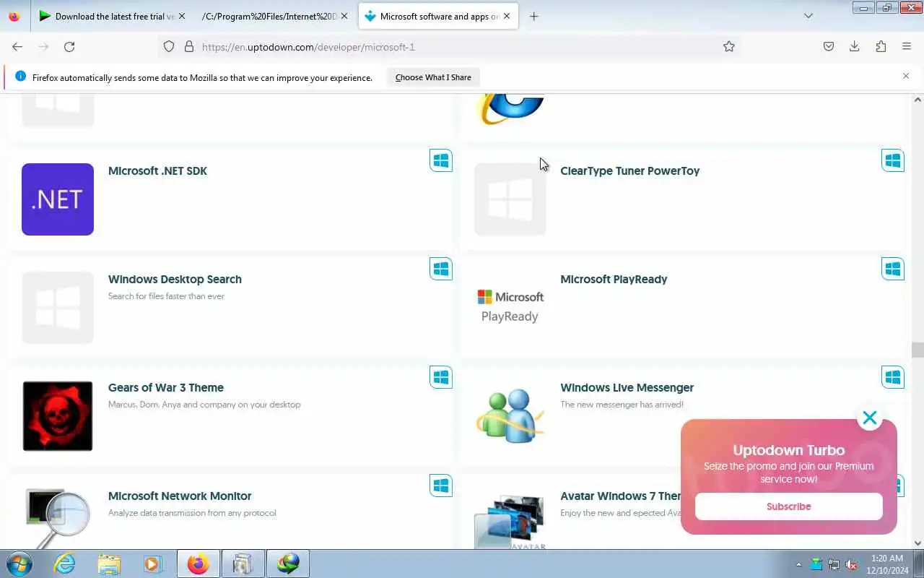Click Windows badge on Microsoft PlayReady card
This screenshot has height=578, width=924.
pyautogui.click(x=893, y=269)
